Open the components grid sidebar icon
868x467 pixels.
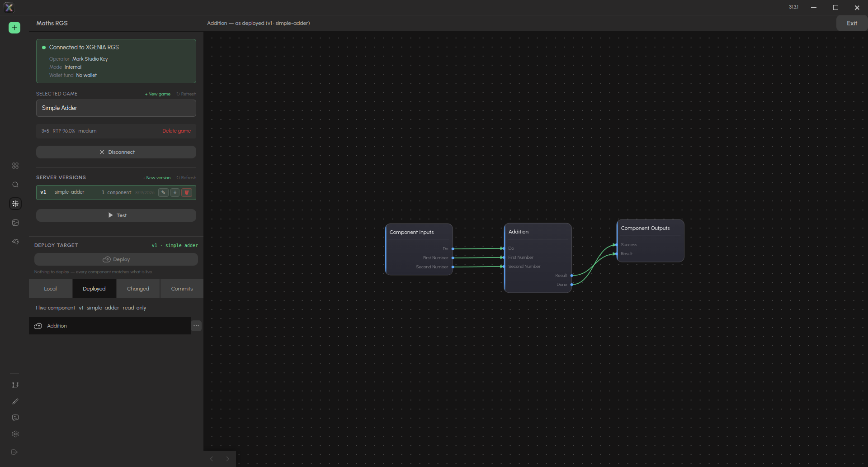click(x=15, y=166)
